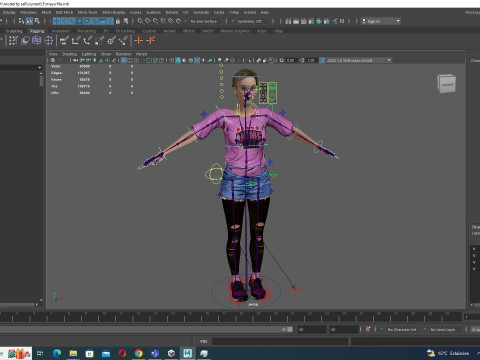Open the left panel dropdown arrow
The image size is (480, 360).
[40, 68]
